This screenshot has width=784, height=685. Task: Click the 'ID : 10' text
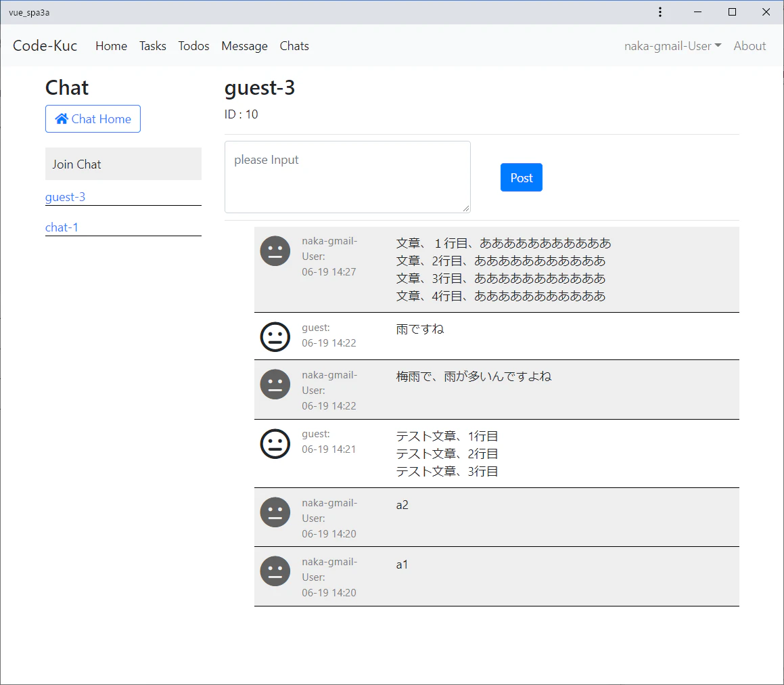point(241,114)
